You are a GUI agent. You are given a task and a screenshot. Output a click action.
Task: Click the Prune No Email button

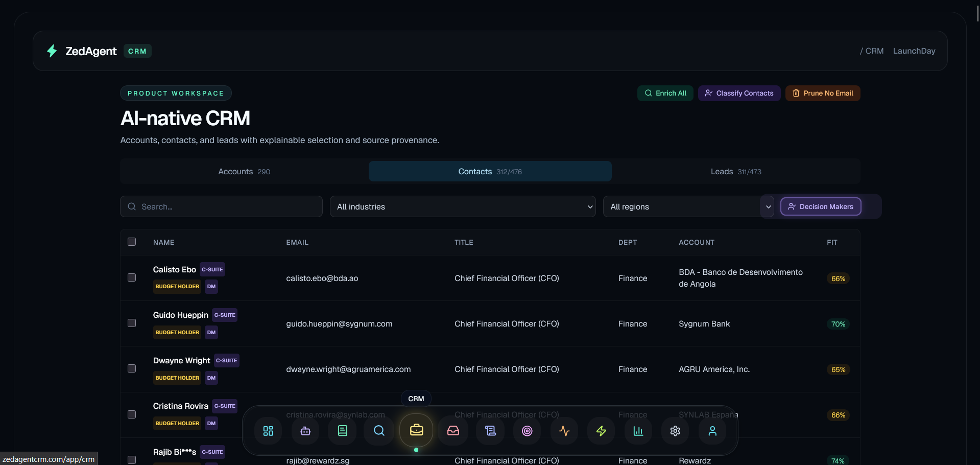[x=822, y=93]
